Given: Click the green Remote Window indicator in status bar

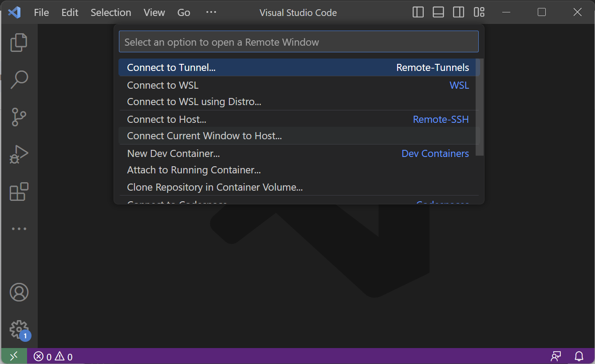Looking at the screenshot, I should 14,356.
